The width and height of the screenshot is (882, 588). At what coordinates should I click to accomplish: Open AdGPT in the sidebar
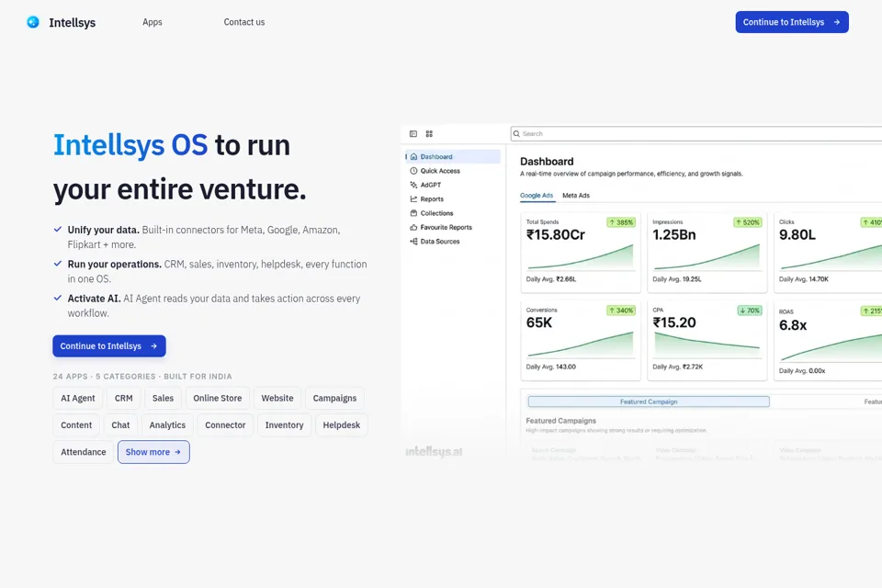430,185
